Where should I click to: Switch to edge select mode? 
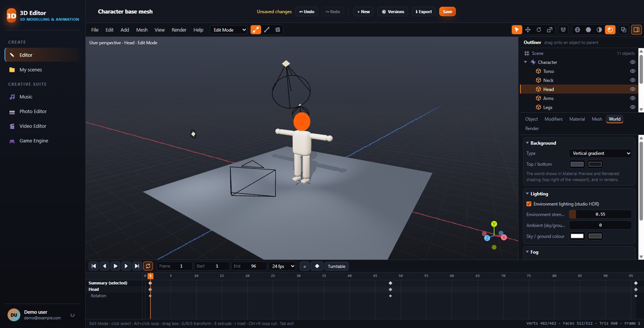266,30
